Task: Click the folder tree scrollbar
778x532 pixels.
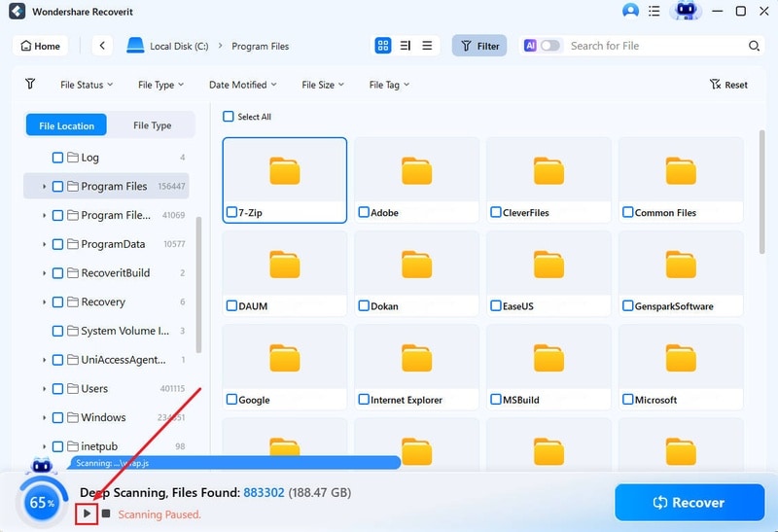Action: [199, 284]
